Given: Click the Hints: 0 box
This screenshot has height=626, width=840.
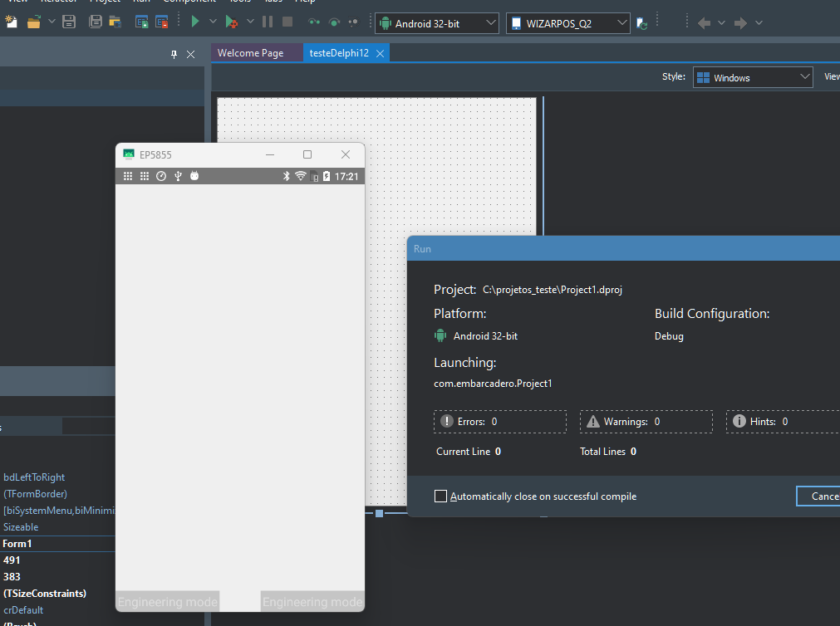Looking at the screenshot, I should coord(784,422).
